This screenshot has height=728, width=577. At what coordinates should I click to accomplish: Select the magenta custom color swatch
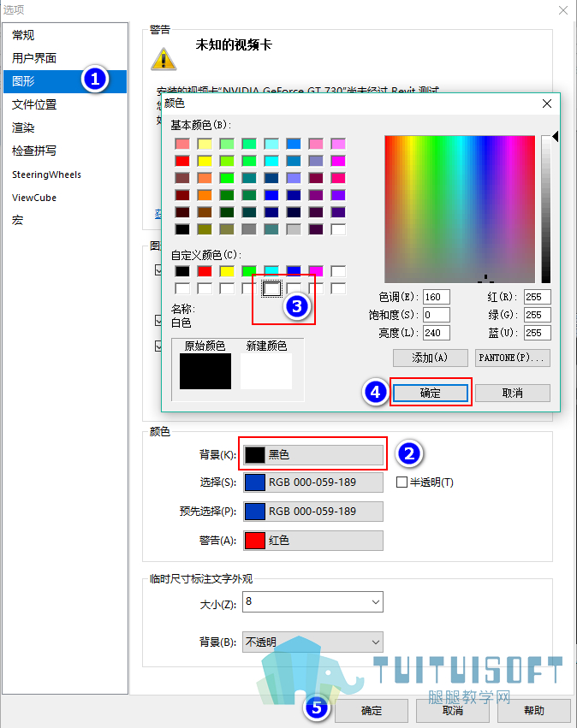coord(316,271)
